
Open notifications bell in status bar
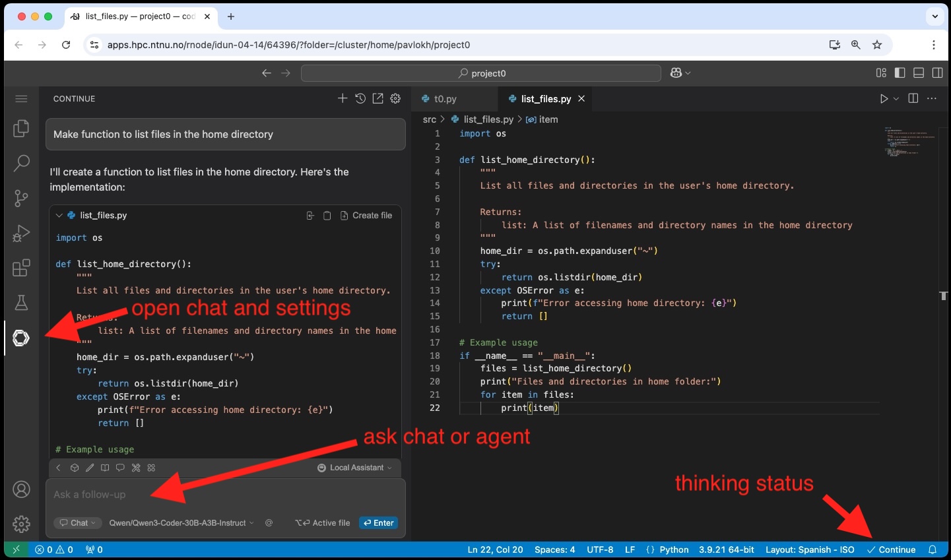(x=933, y=549)
